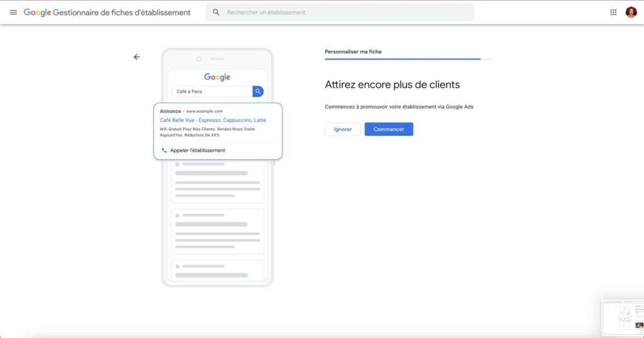Go back with the left arrow

click(136, 57)
